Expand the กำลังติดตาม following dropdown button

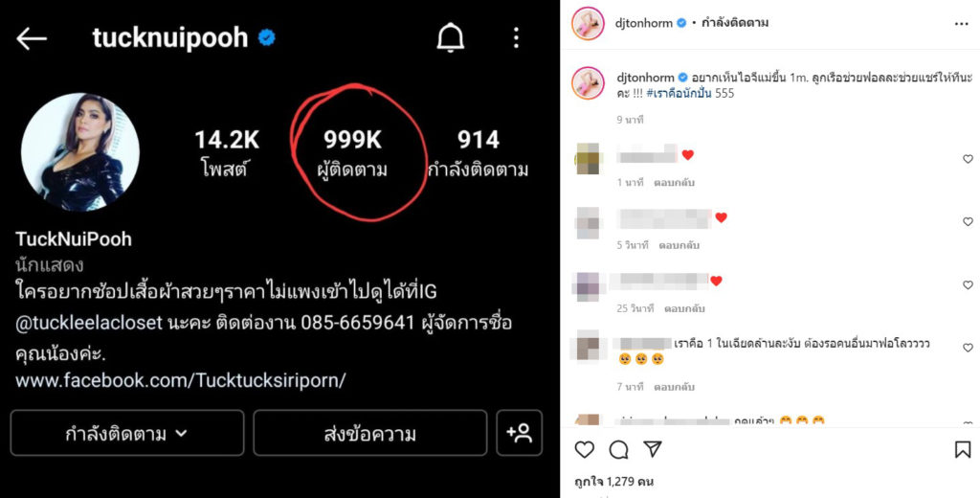tap(127, 433)
